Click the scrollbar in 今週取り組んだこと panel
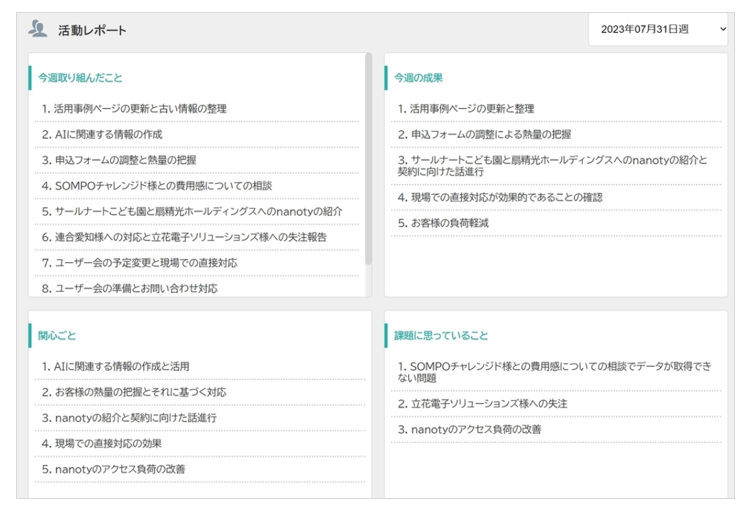This screenshot has width=750, height=512. click(368, 159)
